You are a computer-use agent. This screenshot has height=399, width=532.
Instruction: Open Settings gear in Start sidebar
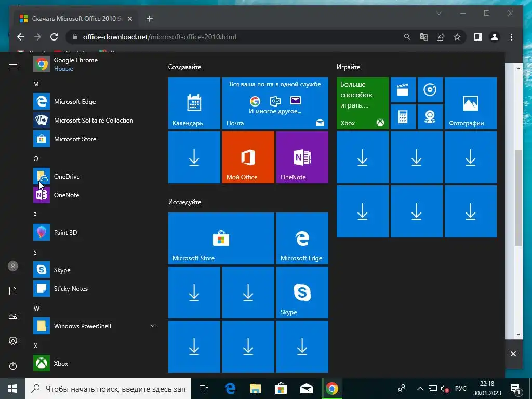tap(13, 341)
